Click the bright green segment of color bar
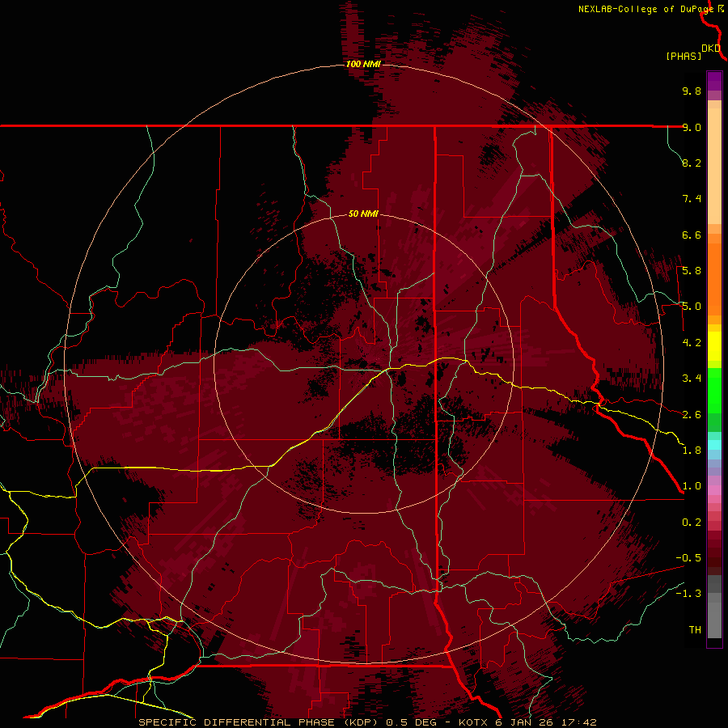728x728 pixels. tap(714, 391)
